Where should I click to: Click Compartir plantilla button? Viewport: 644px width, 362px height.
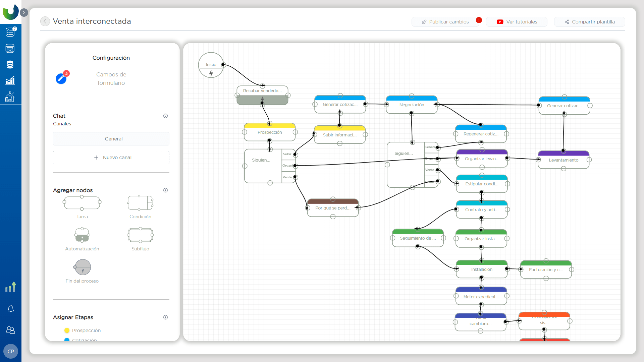click(x=589, y=22)
